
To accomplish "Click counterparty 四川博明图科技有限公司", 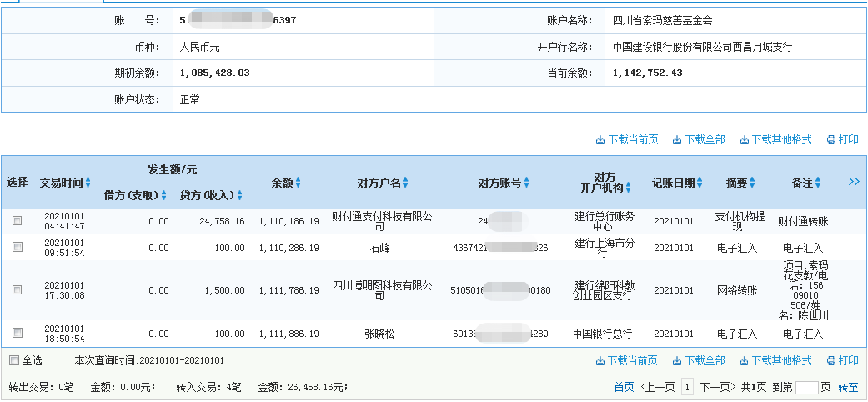I will tap(382, 290).
